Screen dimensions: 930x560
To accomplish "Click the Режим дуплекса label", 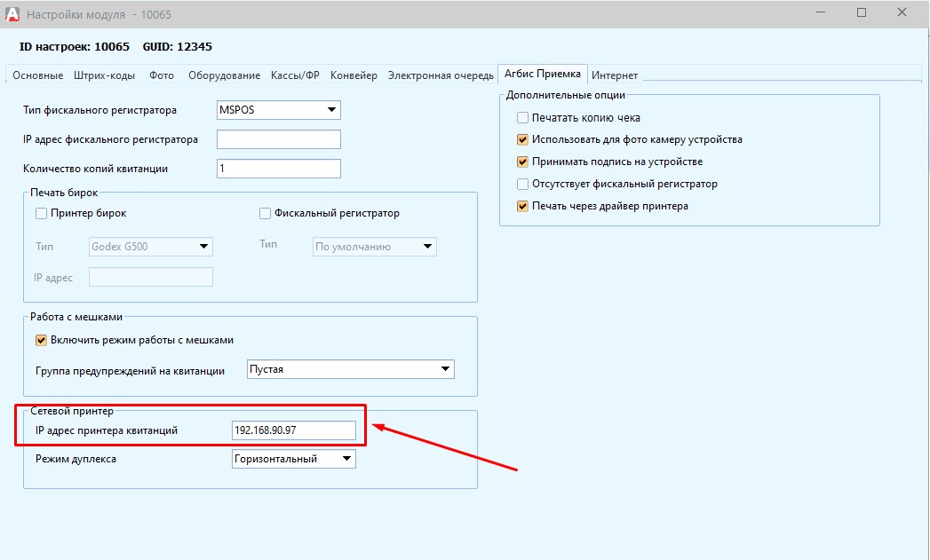I will [x=76, y=459].
